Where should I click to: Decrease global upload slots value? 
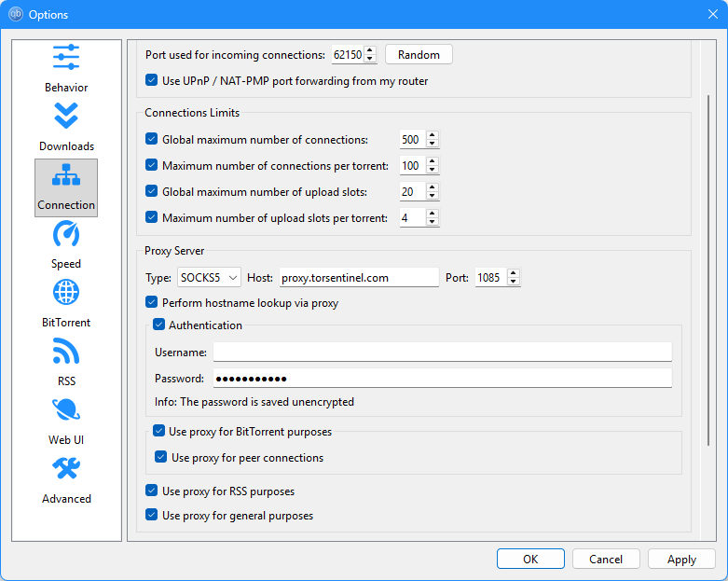pos(433,195)
